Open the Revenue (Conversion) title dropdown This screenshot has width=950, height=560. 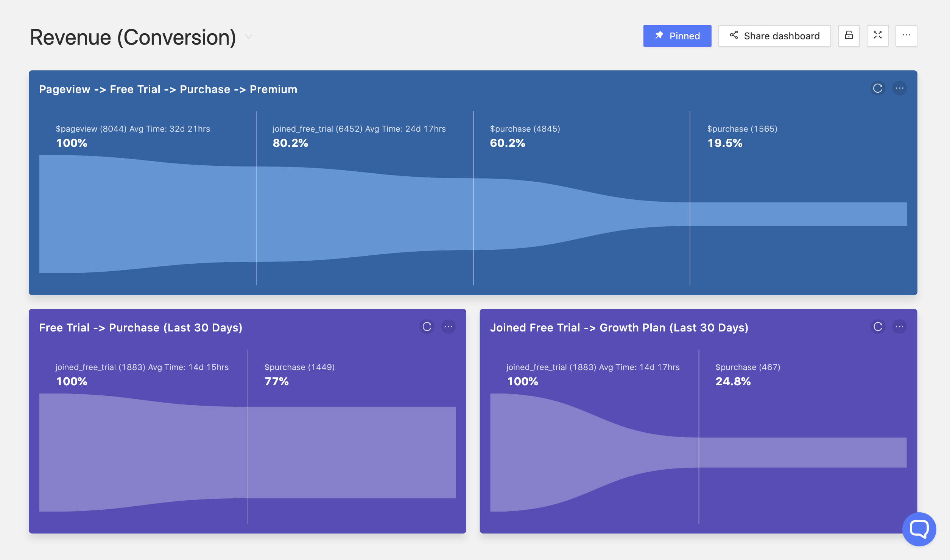248,37
